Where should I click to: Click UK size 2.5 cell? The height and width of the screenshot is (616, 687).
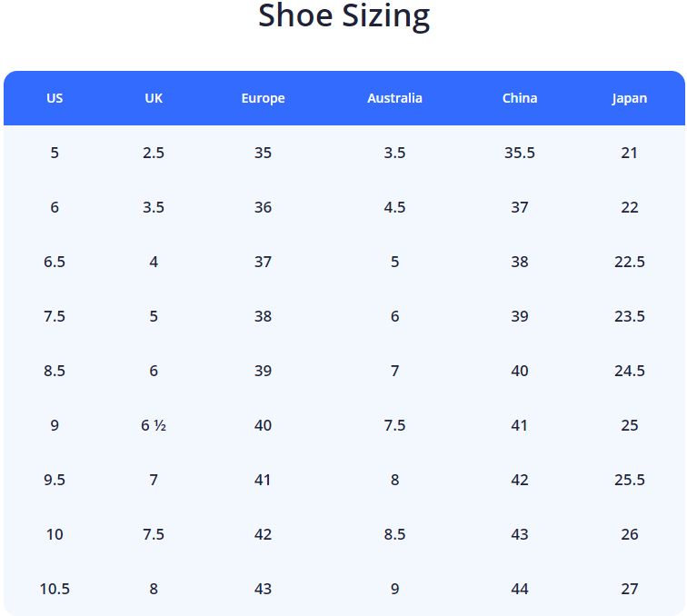[154, 153]
